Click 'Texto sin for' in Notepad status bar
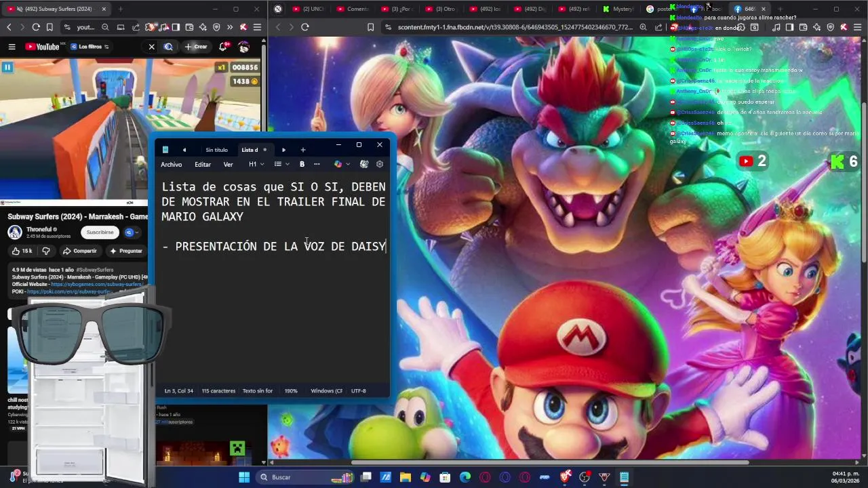This screenshot has width=868, height=488. 258,391
